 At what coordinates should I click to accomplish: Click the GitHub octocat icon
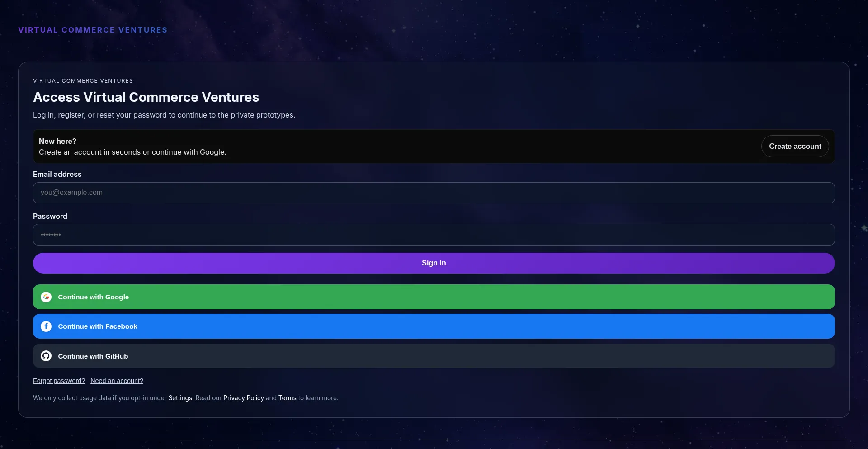point(46,356)
